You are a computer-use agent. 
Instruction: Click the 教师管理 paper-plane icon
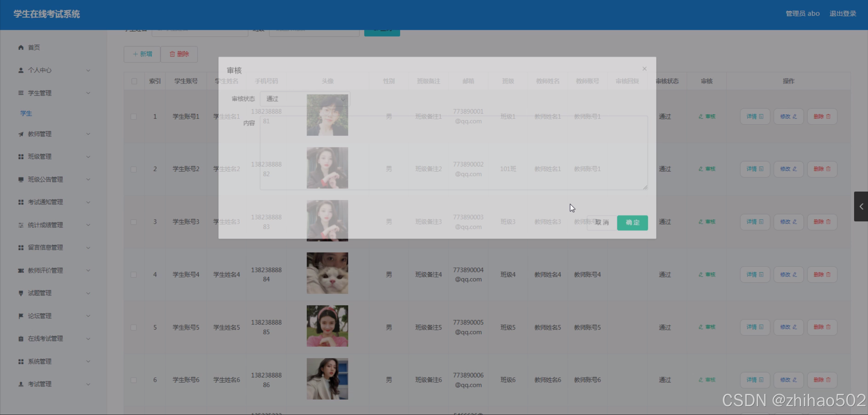(x=21, y=134)
